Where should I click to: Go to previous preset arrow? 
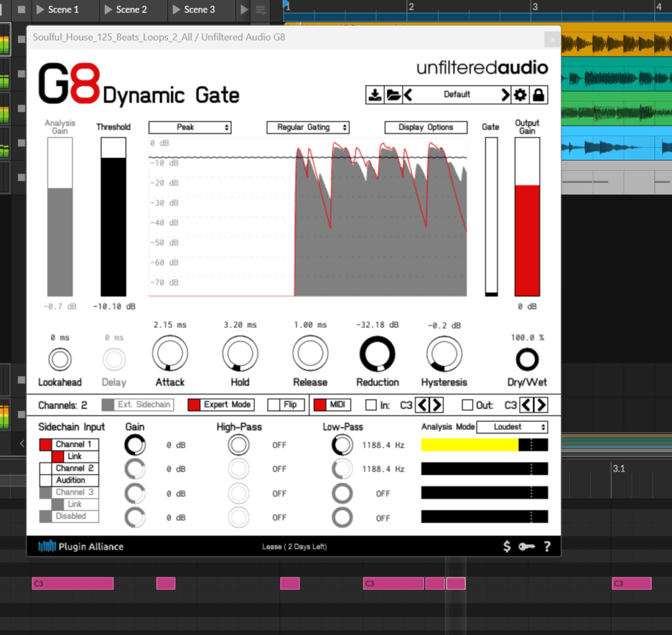(x=408, y=95)
